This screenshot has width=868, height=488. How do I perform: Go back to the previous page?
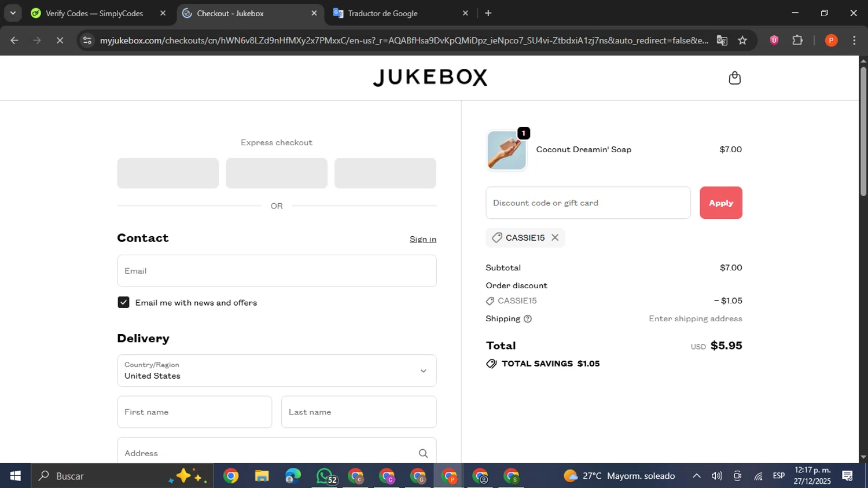[x=14, y=41]
